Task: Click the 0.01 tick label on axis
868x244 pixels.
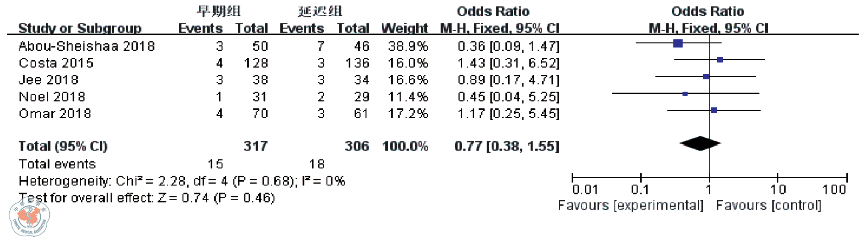Action: [585, 189]
